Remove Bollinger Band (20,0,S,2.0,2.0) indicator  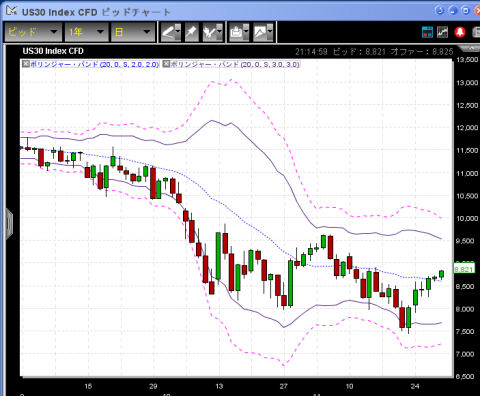tap(26, 64)
